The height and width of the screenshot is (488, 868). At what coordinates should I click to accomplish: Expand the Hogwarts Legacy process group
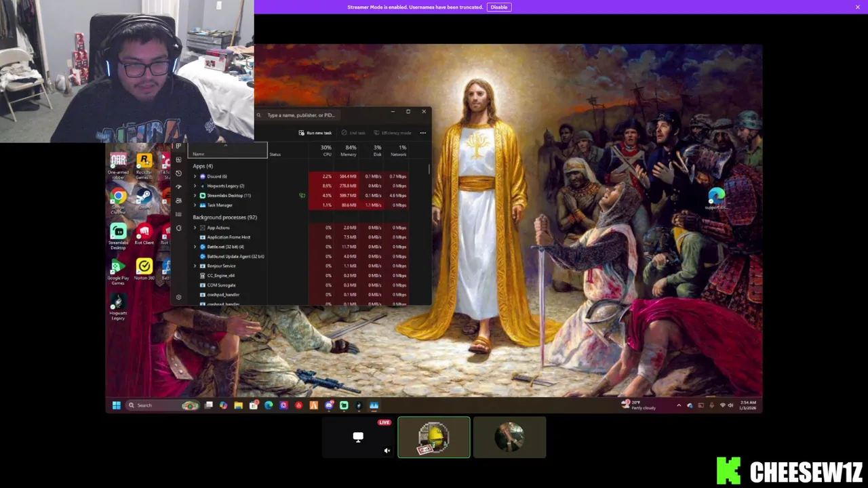click(x=195, y=186)
